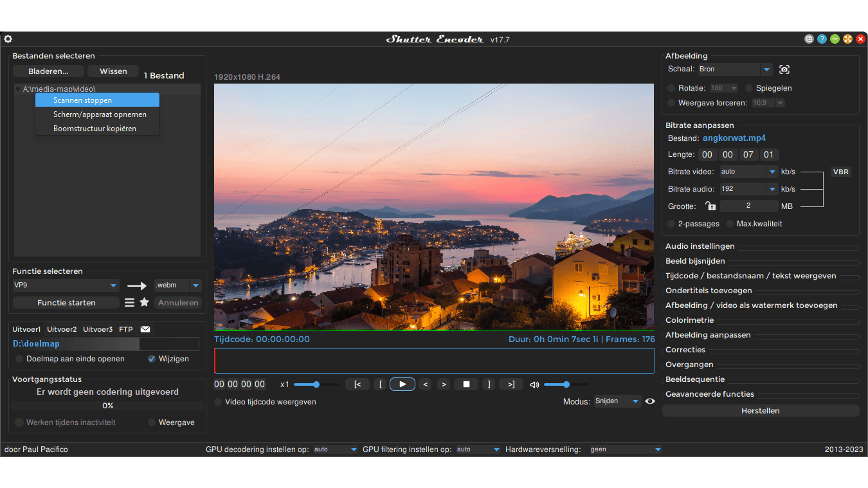Enable Video tijdcode weergeven option
The image size is (868, 488).
click(219, 402)
